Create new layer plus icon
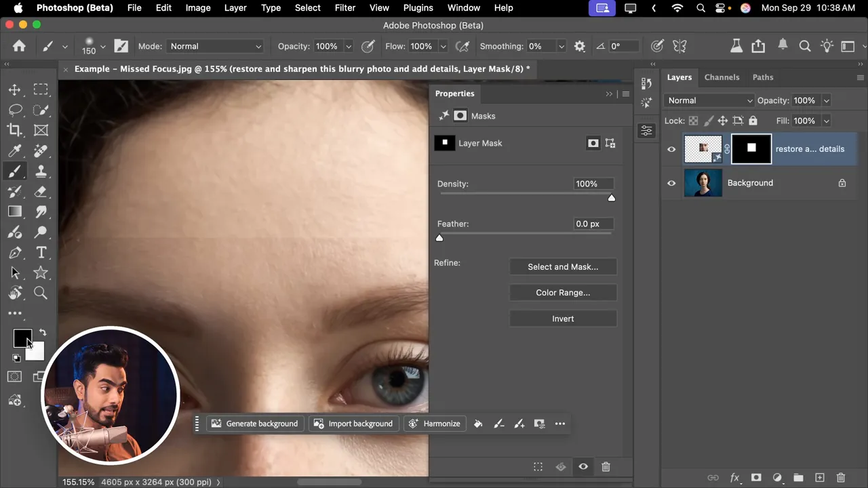 click(x=819, y=478)
